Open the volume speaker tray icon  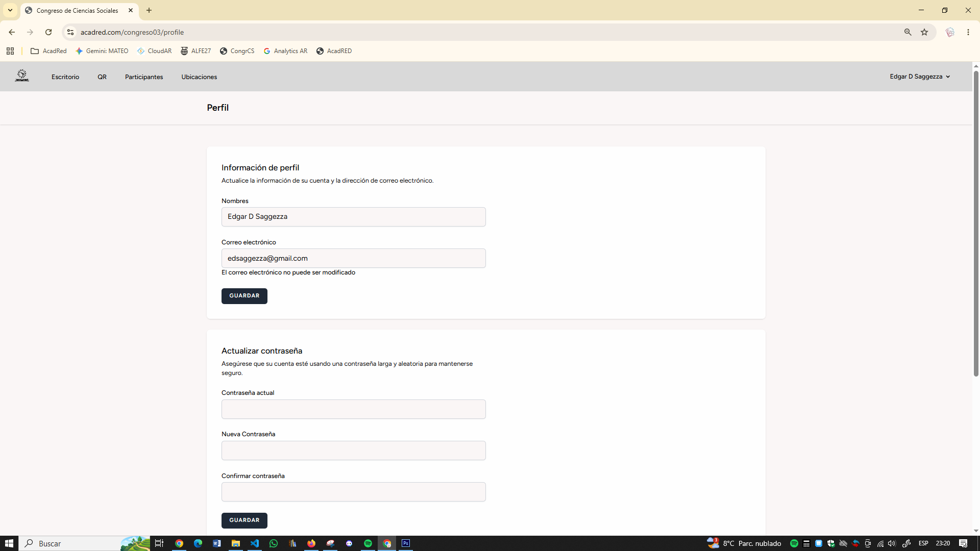pyautogui.click(x=892, y=543)
